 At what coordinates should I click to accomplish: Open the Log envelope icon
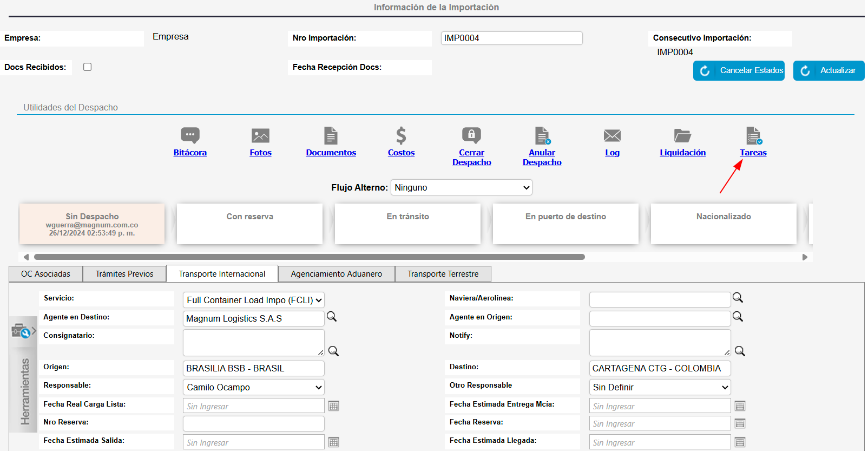click(612, 135)
